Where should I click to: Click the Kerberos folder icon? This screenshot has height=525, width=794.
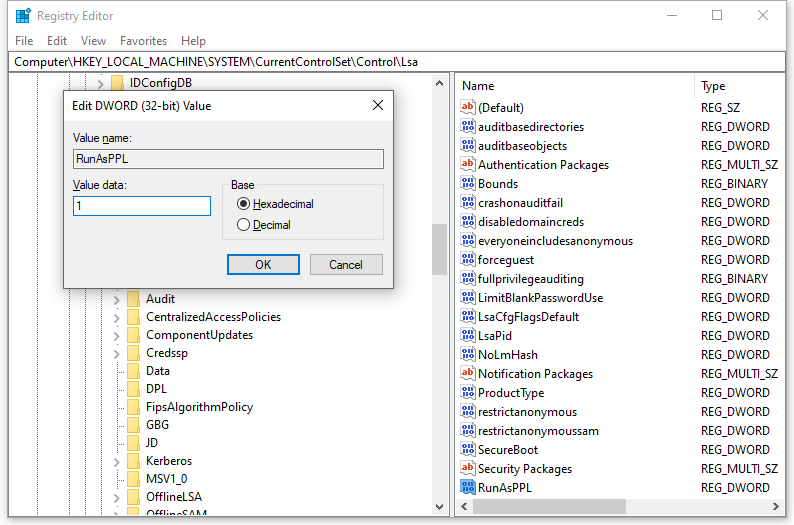click(x=133, y=461)
